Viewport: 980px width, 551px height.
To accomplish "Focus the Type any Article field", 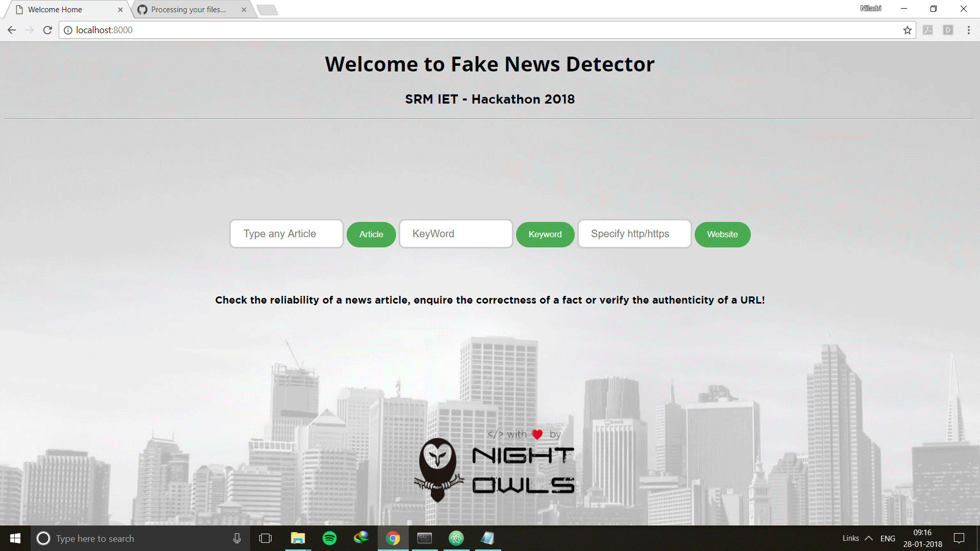I will tap(286, 234).
